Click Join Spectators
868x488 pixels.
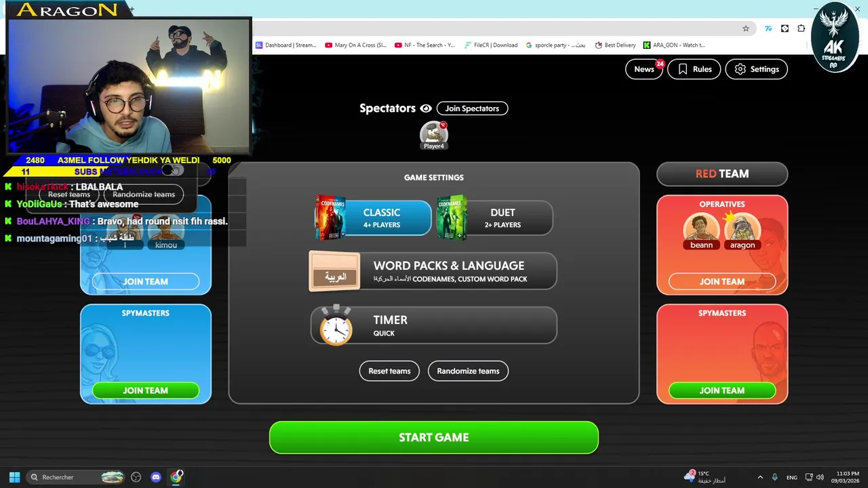472,108
